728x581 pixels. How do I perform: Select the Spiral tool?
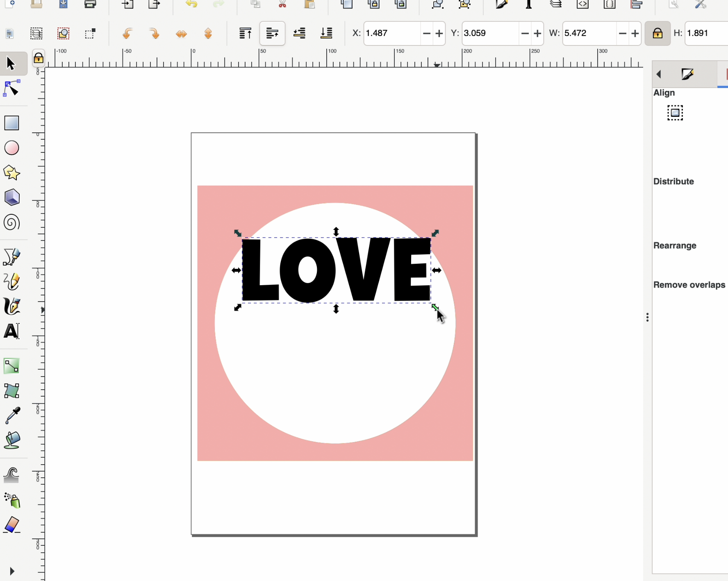(x=11, y=222)
